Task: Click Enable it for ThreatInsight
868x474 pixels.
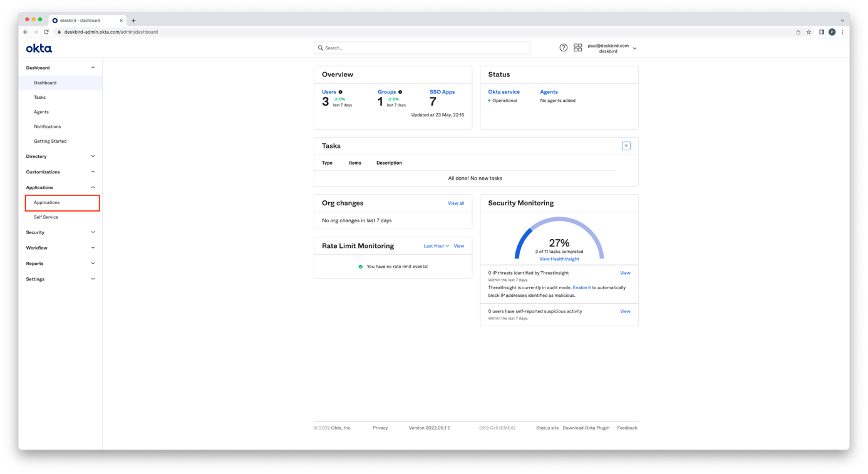Action: point(581,288)
